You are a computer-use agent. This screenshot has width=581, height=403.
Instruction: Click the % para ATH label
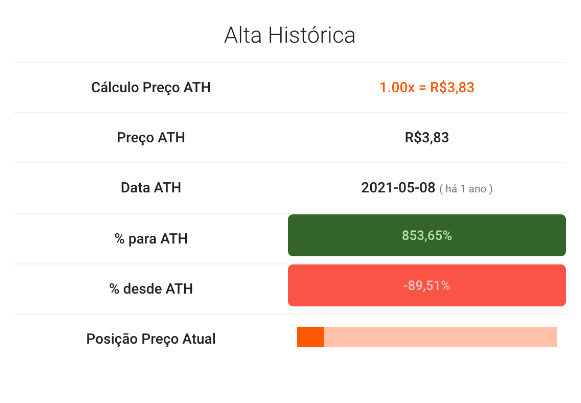[151, 239]
